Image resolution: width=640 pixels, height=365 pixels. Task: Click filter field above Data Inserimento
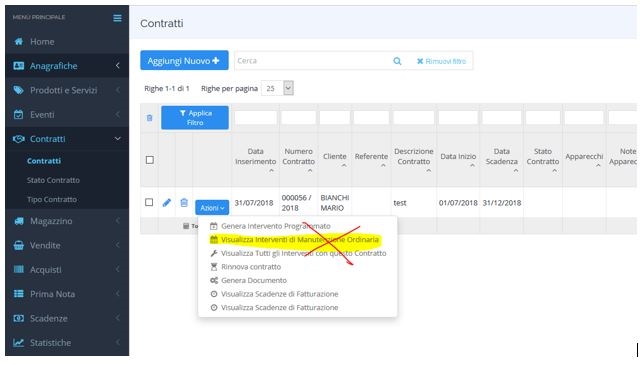point(255,118)
